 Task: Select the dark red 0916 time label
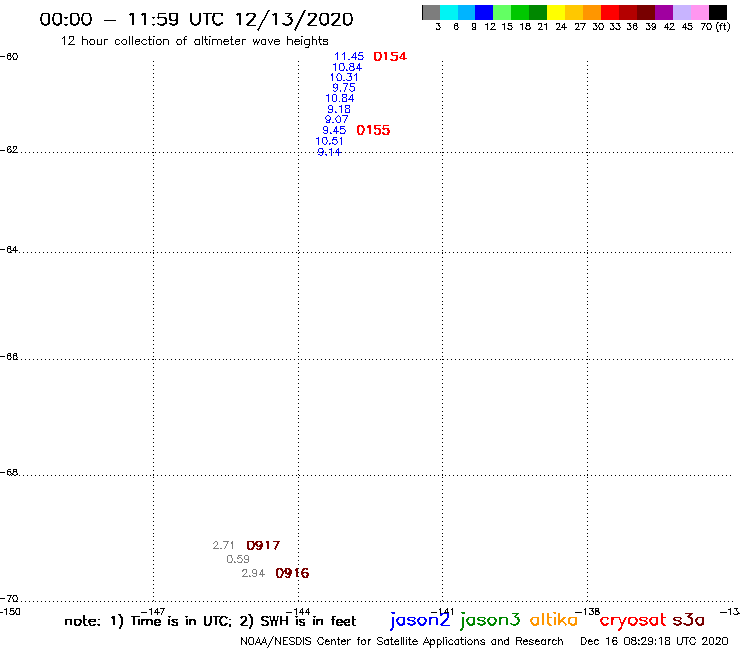[292, 574]
